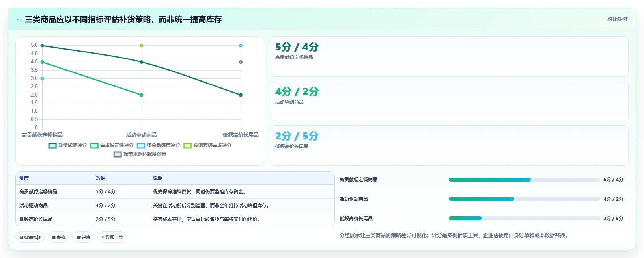Click the 低频高价长尾品 x-axis label
Image resolution: width=644 pixels, height=258 pixels.
[241, 135]
